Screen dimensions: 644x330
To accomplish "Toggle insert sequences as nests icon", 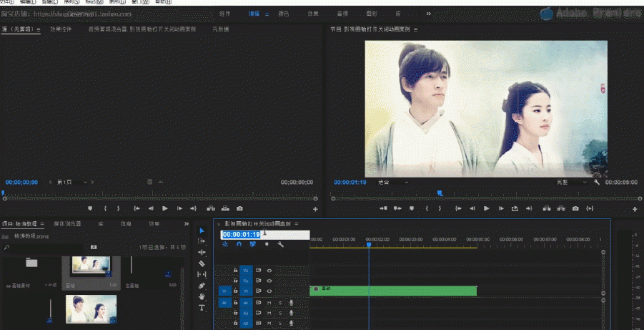I will (225, 244).
